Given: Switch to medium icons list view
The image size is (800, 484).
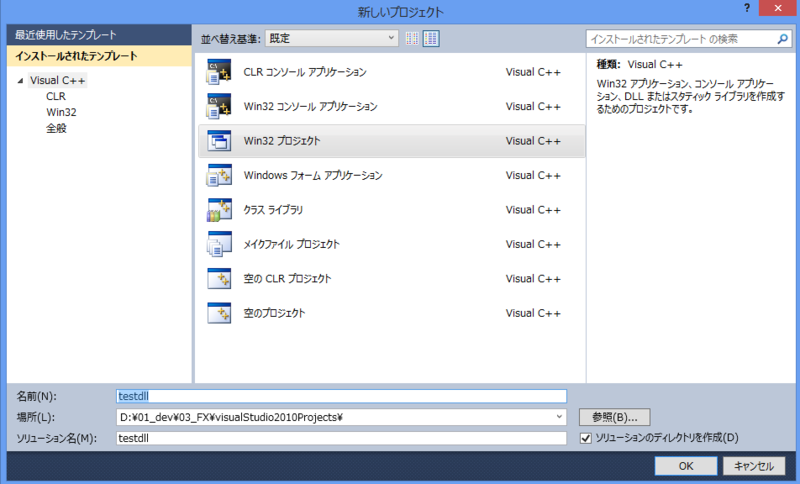Looking at the screenshot, I should point(431,38).
